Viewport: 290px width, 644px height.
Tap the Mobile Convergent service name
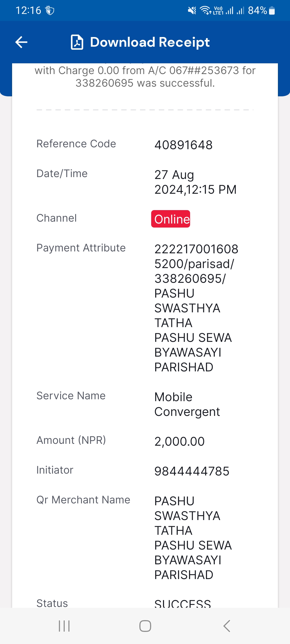point(187,404)
